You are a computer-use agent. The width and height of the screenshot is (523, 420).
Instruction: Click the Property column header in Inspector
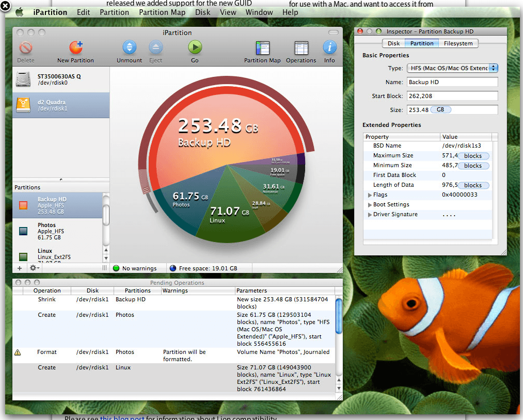click(x=402, y=137)
